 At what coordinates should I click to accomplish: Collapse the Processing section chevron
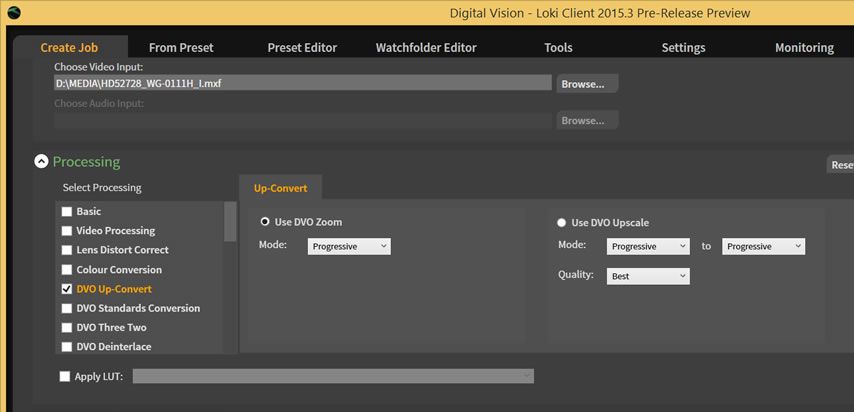pos(41,162)
